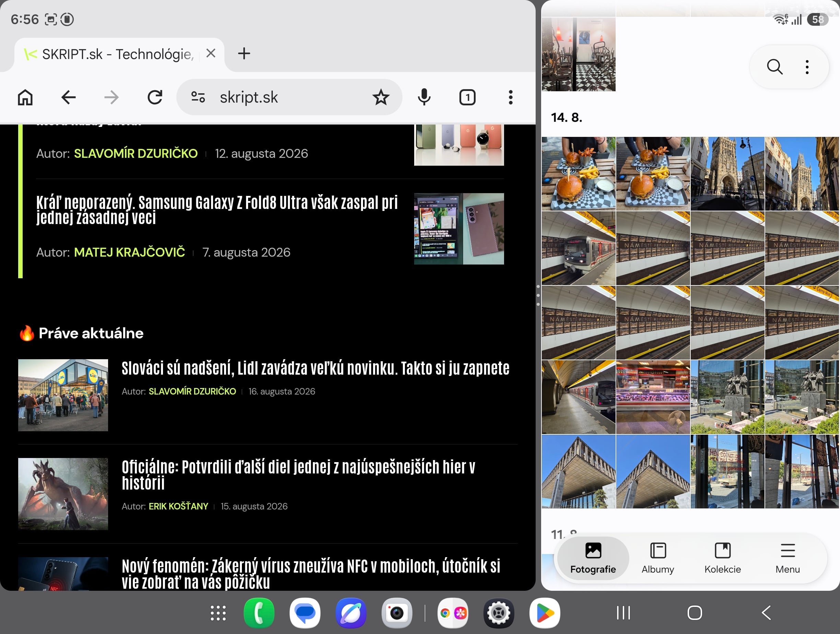The image size is (840, 634).
Task: Open the NFC virus article headline
Action: (311, 574)
